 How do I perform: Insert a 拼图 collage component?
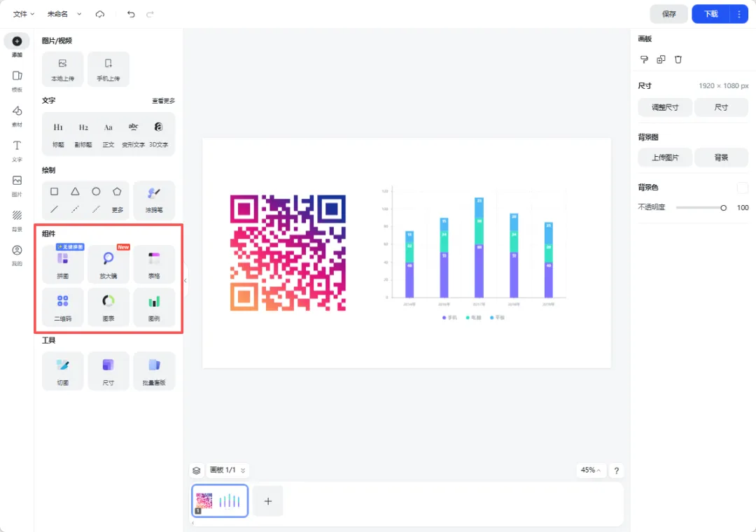[x=63, y=264]
